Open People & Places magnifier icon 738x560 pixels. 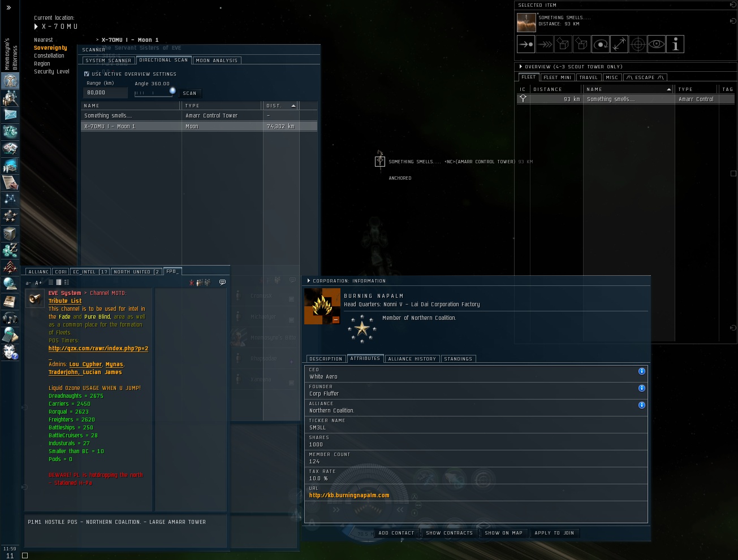tap(10, 98)
